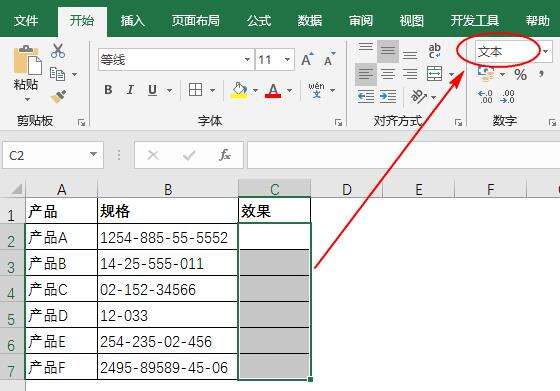Select row 4 header

tap(12, 289)
